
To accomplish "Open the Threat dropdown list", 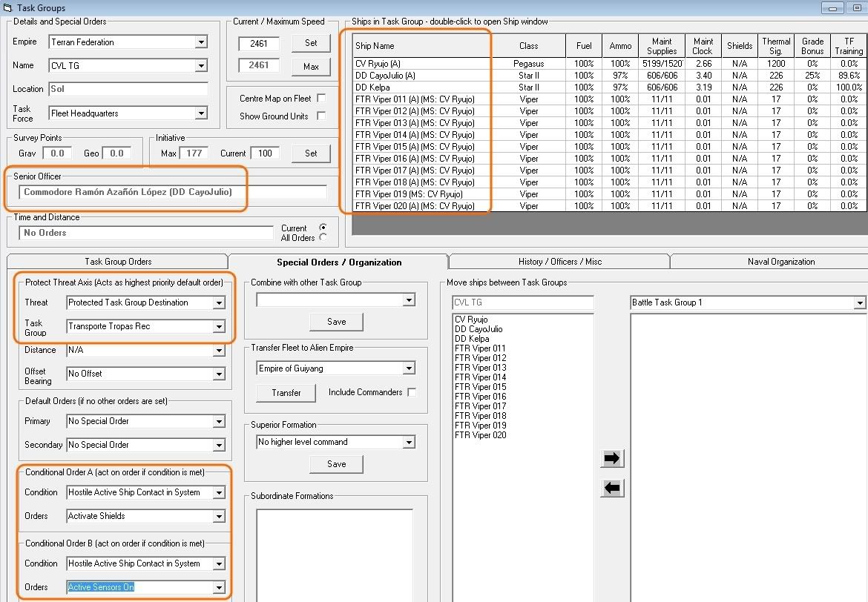I will (x=219, y=302).
